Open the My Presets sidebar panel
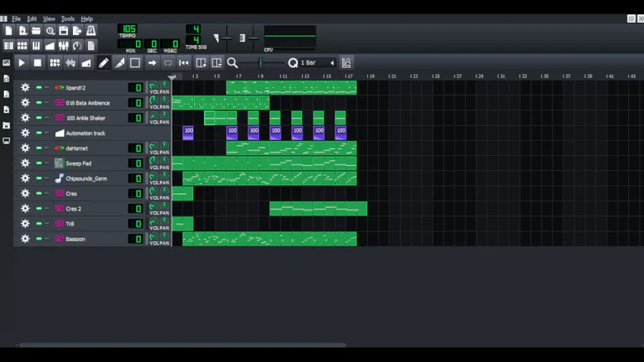Image resolution: width=644 pixels, height=362 pixels. pos(6,109)
